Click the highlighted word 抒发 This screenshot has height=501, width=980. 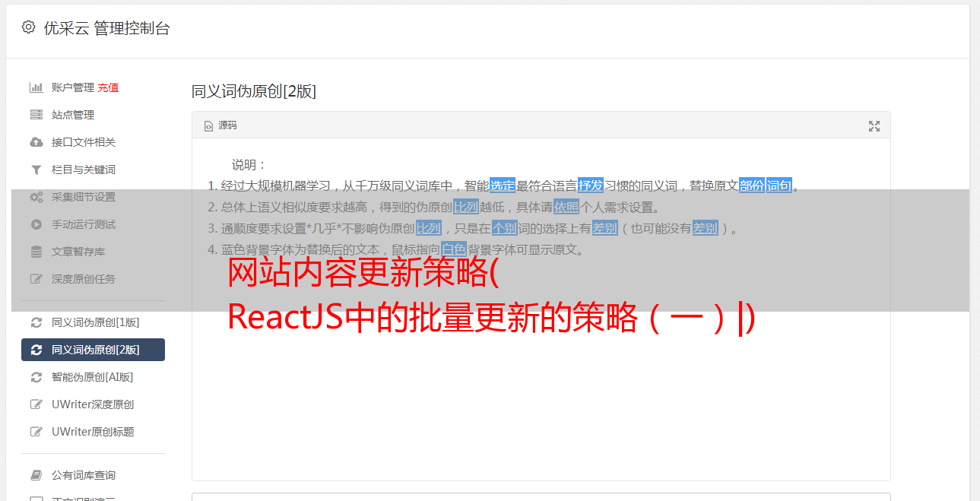coord(591,185)
